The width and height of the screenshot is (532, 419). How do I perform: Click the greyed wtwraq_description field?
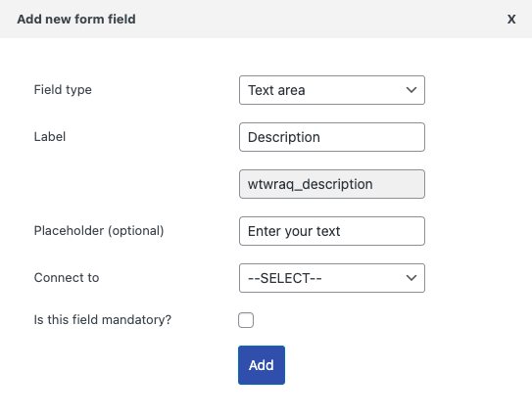point(332,184)
